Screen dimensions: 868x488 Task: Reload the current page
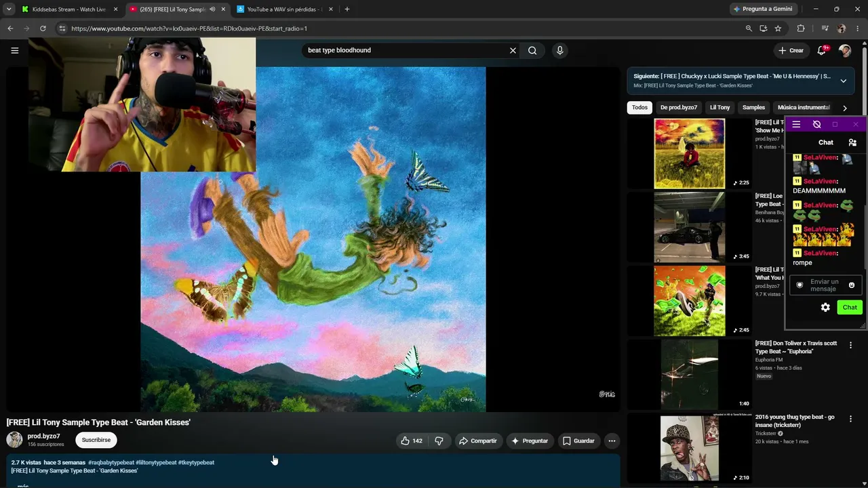[x=43, y=28]
